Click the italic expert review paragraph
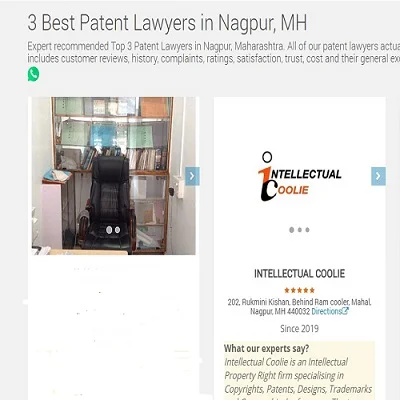The image size is (400, 400). pyautogui.click(x=298, y=378)
